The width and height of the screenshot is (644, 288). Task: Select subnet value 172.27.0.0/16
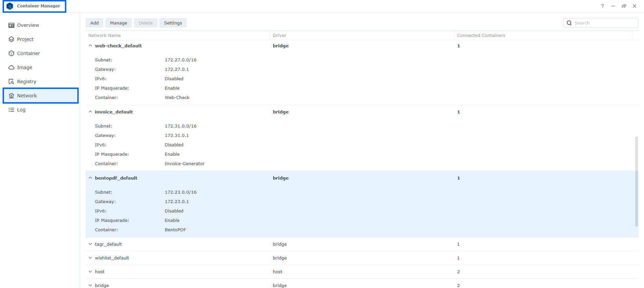[x=181, y=60]
